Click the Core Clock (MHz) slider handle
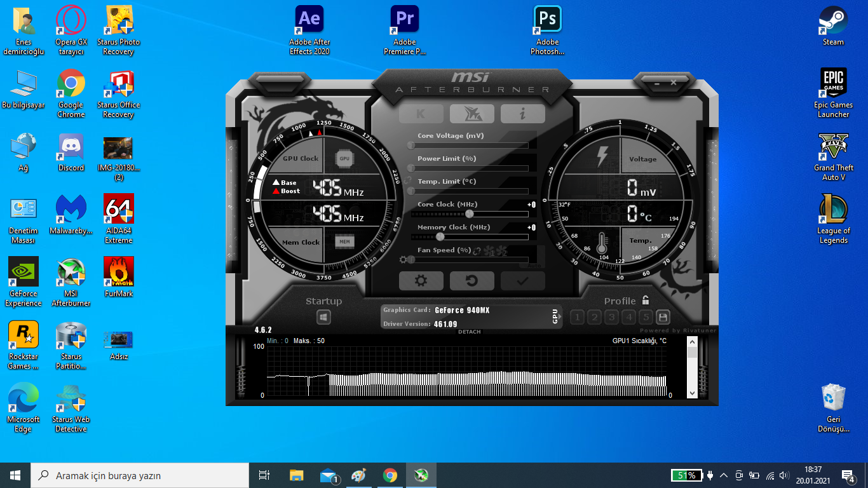Screen dimensions: 868x488 point(470,213)
